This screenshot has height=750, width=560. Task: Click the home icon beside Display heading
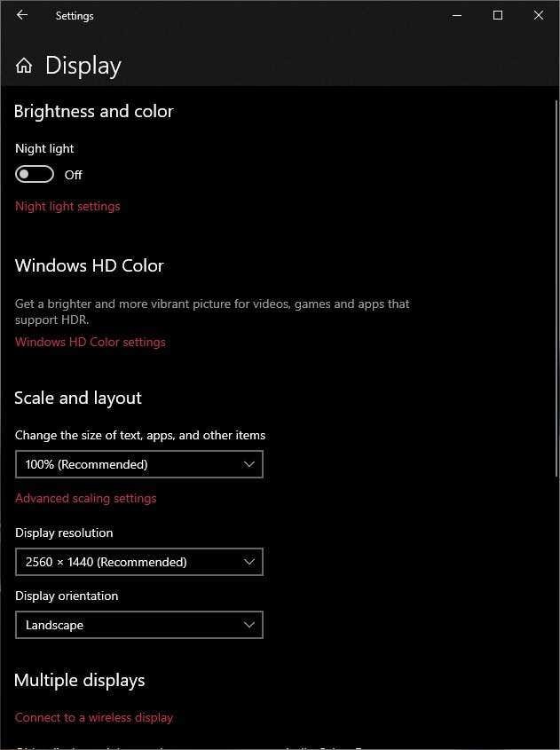point(24,64)
